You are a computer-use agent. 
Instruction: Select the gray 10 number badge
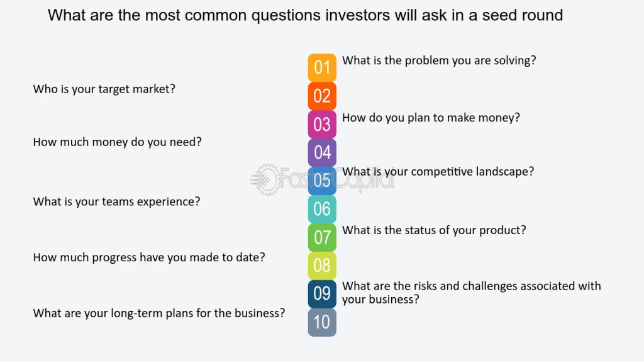point(322,322)
